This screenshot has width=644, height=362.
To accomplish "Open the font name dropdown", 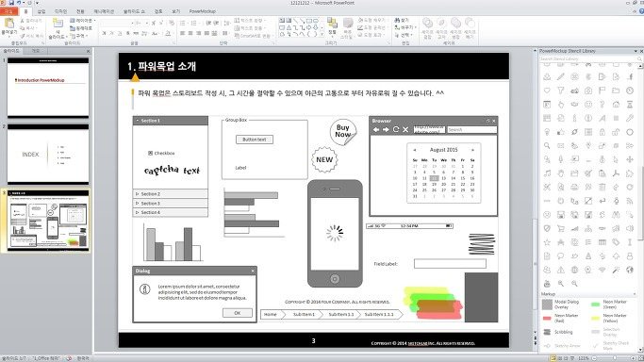I will [132, 23].
